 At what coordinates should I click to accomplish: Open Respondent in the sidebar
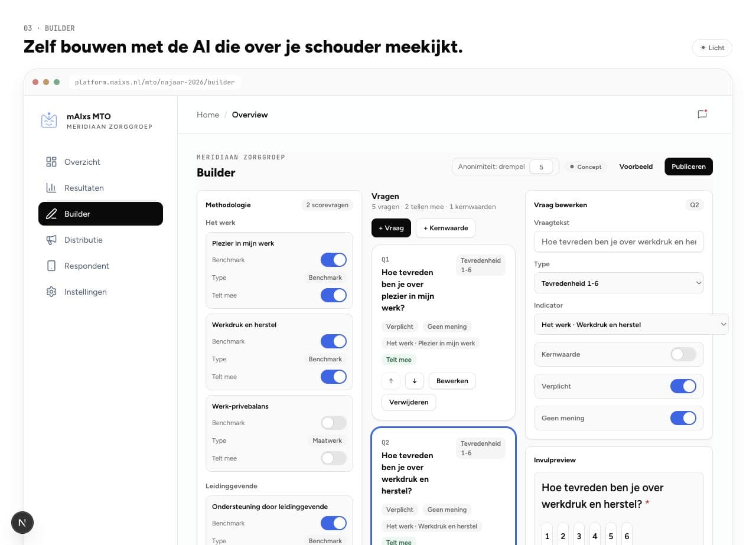100,266
